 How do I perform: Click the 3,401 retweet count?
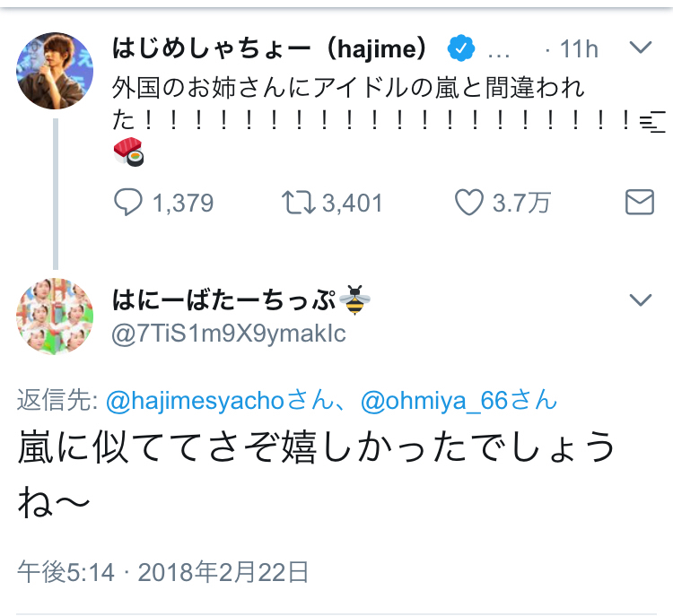coord(352,203)
